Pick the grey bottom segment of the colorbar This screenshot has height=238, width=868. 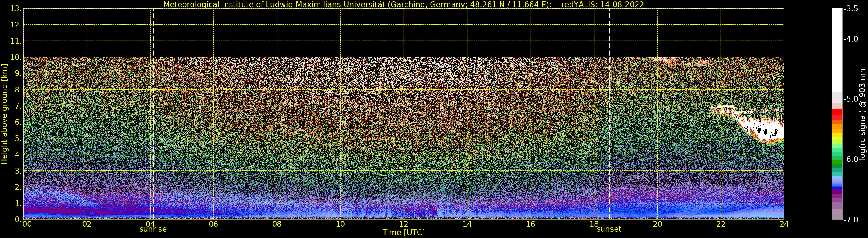pos(837,214)
